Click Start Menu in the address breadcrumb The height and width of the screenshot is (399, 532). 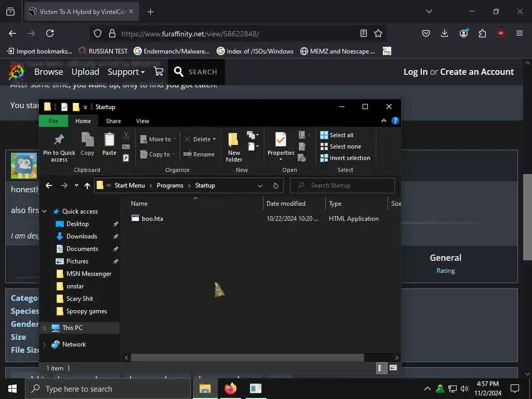tap(129, 185)
